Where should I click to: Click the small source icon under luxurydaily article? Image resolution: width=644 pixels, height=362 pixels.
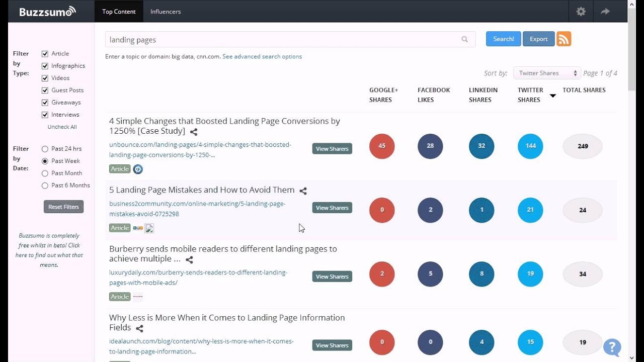click(x=138, y=297)
